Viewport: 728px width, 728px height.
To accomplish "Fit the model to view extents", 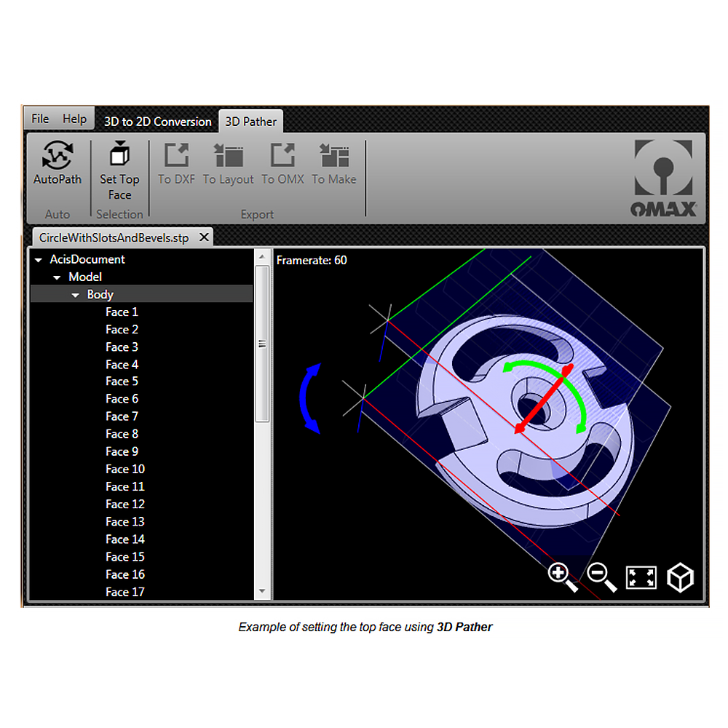I will click(x=641, y=577).
